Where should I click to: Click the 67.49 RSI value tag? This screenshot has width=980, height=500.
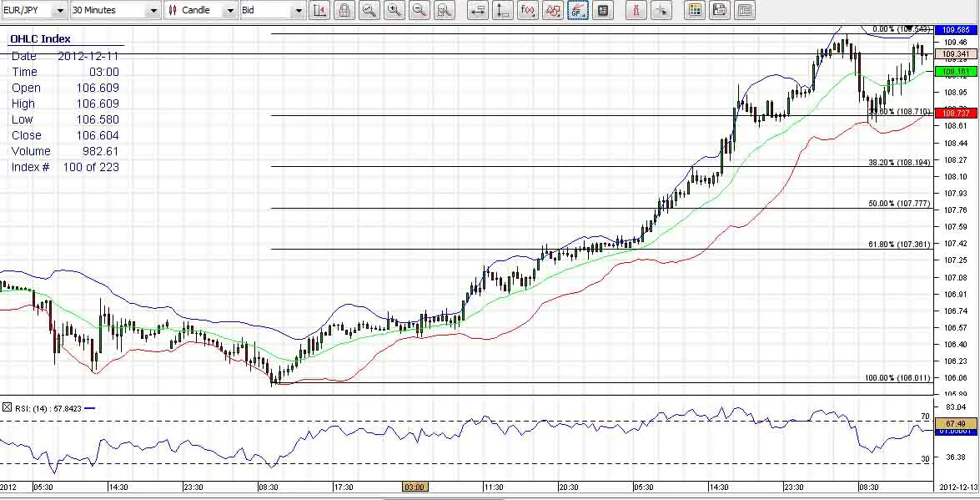(x=956, y=424)
